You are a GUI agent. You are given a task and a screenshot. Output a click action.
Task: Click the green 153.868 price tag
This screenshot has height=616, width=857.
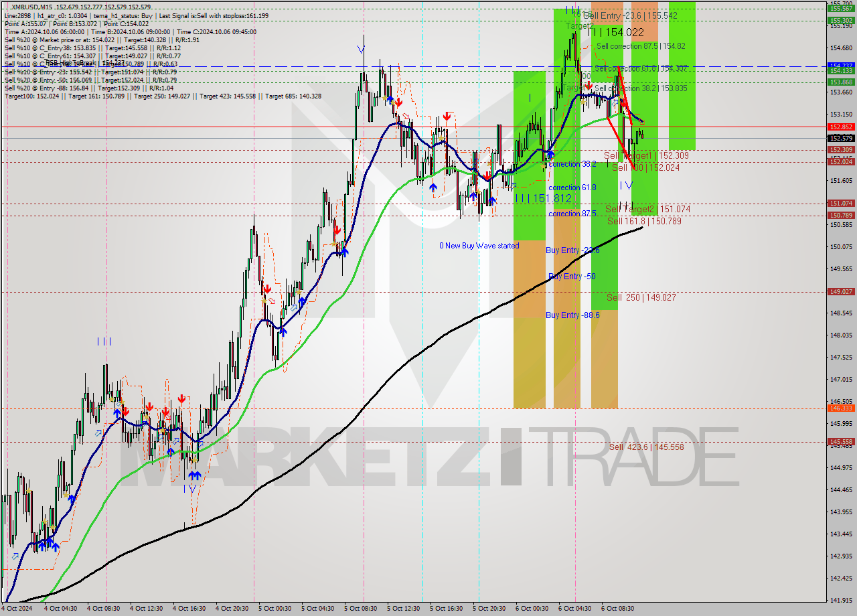pyautogui.click(x=842, y=82)
